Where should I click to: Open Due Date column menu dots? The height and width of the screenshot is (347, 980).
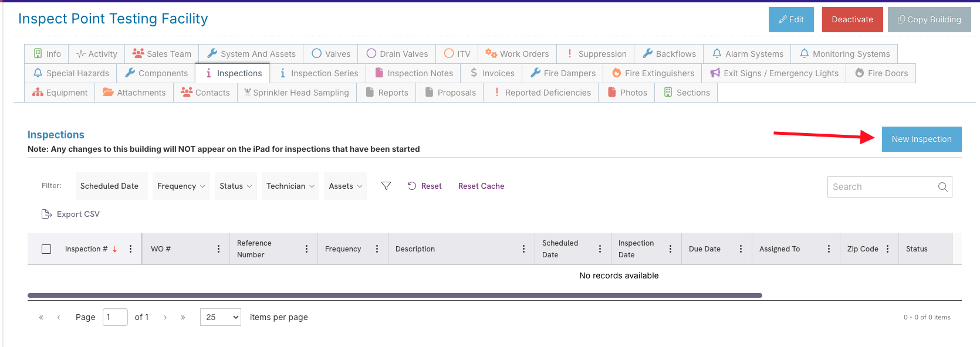(741, 249)
